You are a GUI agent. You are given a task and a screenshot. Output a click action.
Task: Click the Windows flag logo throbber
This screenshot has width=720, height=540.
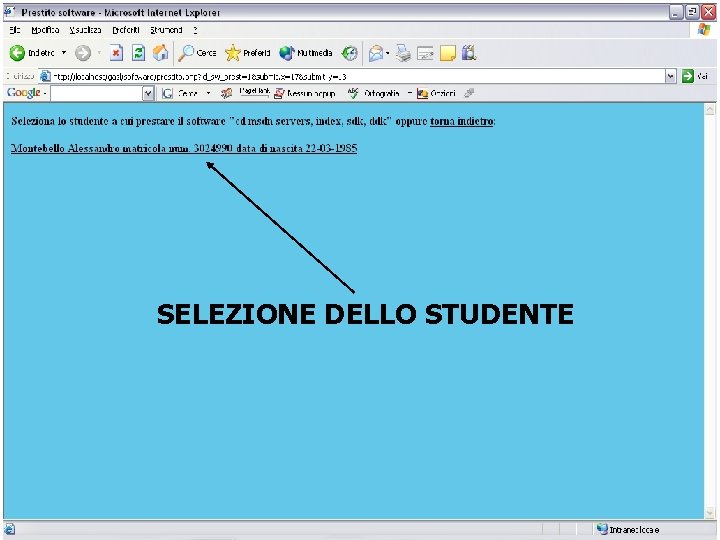pos(704,30)
